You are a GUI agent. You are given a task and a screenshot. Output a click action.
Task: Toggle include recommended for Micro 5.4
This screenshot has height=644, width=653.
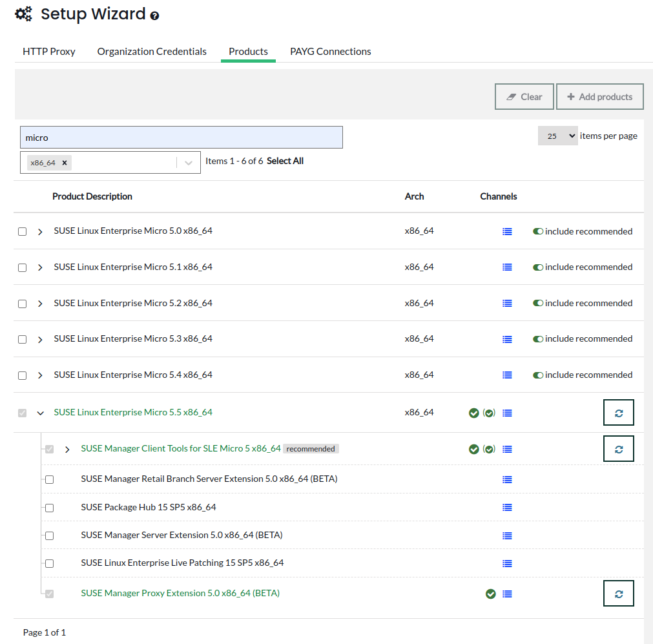coord(537,375)
